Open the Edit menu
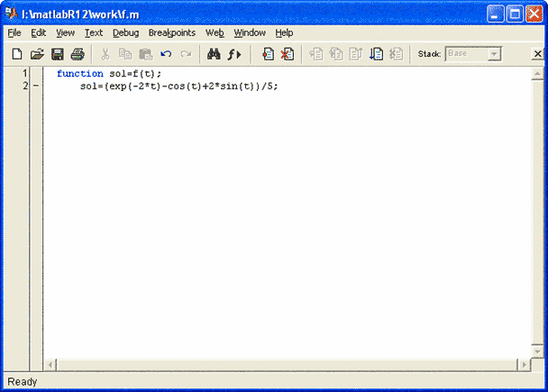This screenshot has height=392, width=548. pyautogui.click(x=39, y=32)
